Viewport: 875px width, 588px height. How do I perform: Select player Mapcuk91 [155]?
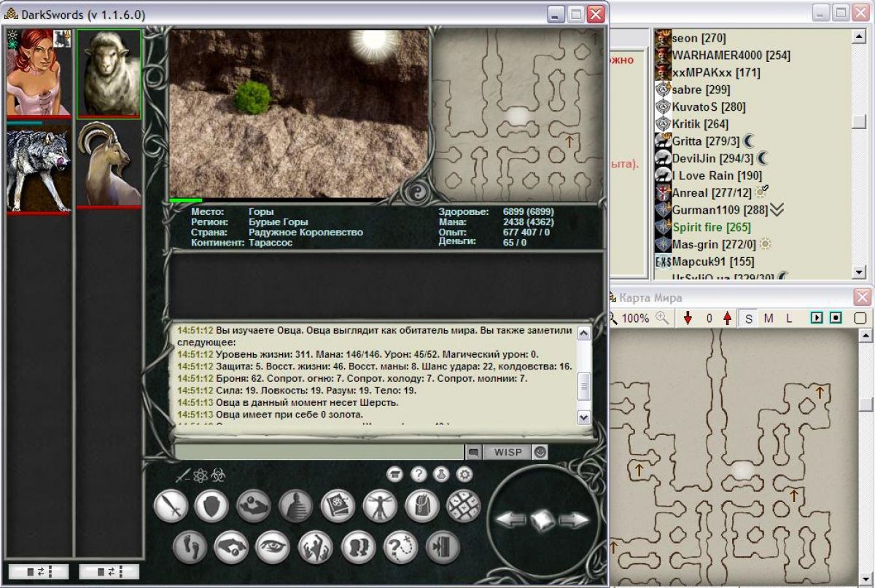tap(713, 262)
